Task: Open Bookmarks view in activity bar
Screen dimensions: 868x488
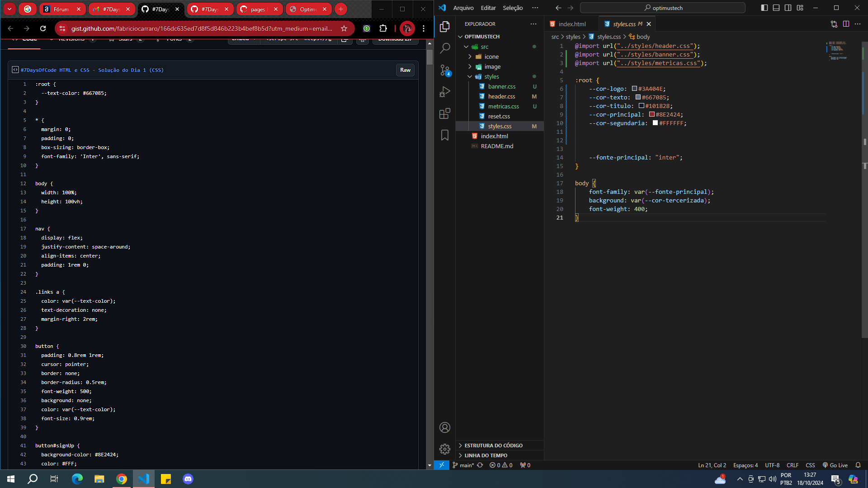Action: coord(445,135)
